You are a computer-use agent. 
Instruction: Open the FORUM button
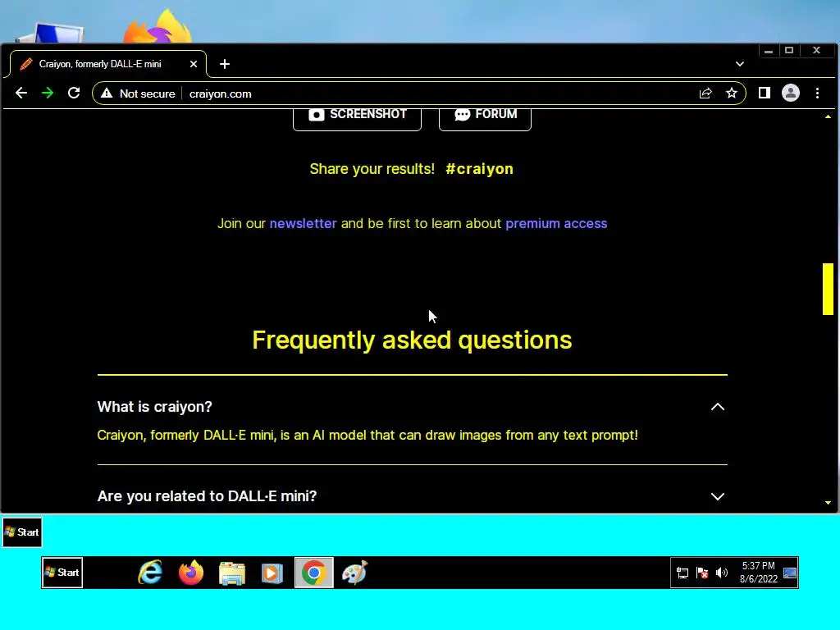click(x=485, y=116)
